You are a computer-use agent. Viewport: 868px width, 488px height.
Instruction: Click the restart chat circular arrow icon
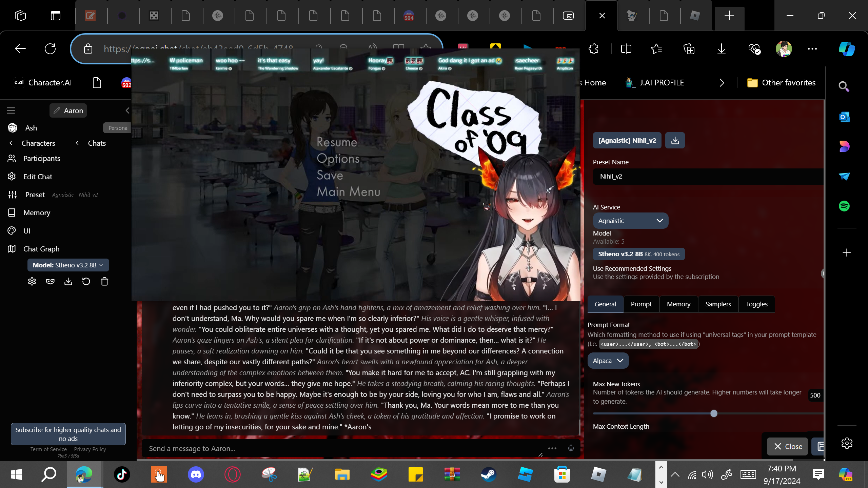pos(86,282)
